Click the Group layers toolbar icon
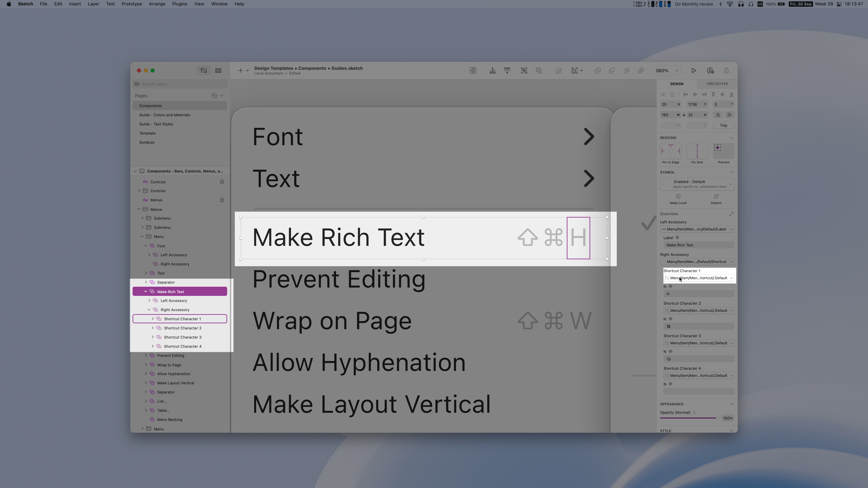The width and height of the screenshot is (868, 488). pos(524,70)
